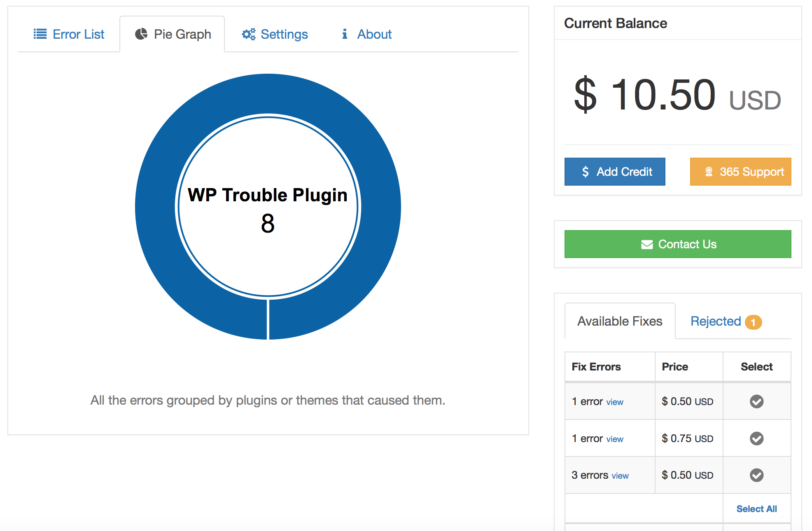
Task: Switch to the Error List tab
Action: click(69, 34)
